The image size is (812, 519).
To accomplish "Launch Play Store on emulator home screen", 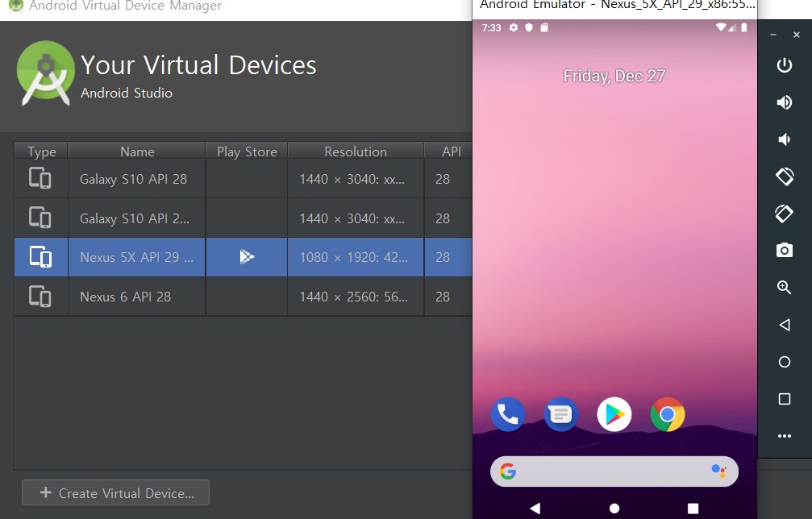I will tap(614, 414).
